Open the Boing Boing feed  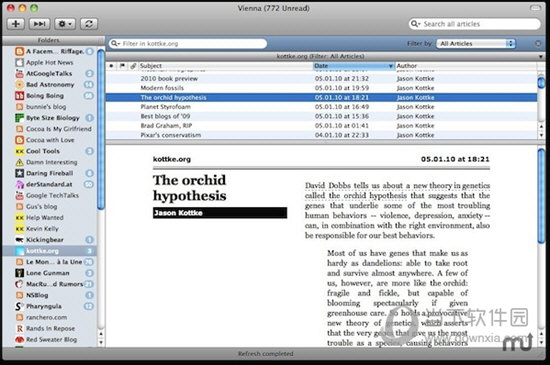pos(49,96)
